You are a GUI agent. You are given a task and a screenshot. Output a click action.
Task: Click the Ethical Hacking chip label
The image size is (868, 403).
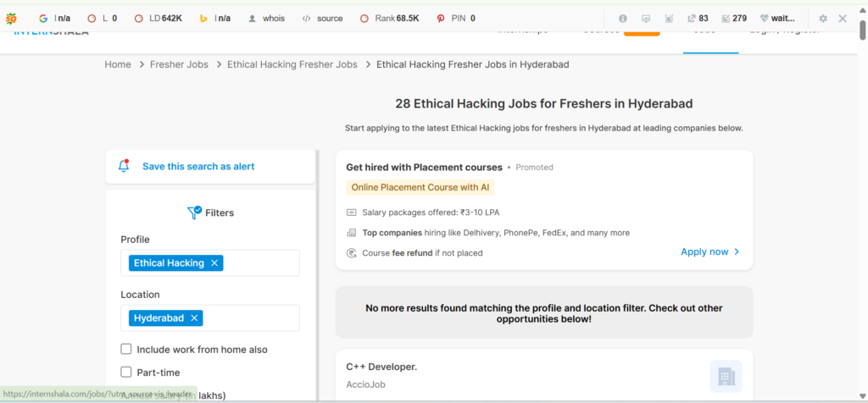point(169,263)
